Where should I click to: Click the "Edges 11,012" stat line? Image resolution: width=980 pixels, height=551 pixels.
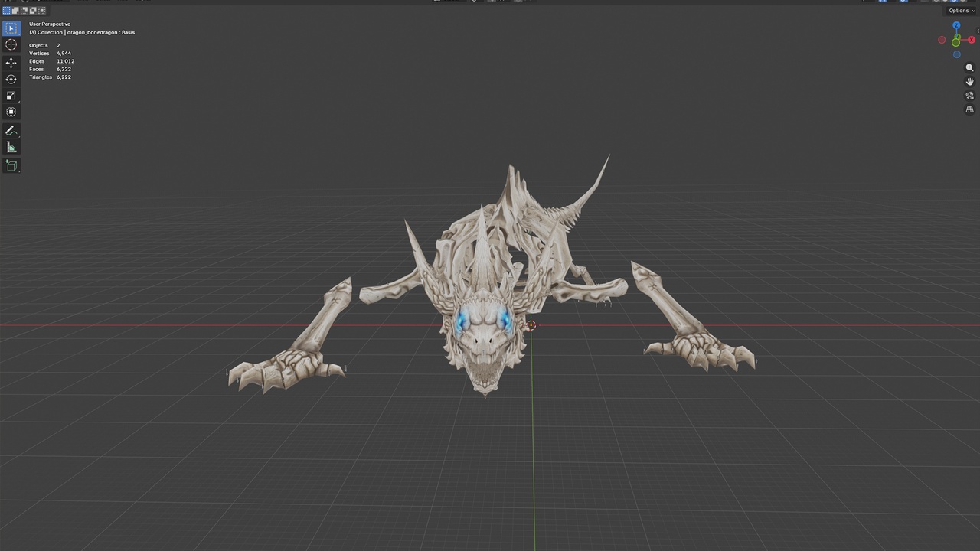click(x=52, y=61)
